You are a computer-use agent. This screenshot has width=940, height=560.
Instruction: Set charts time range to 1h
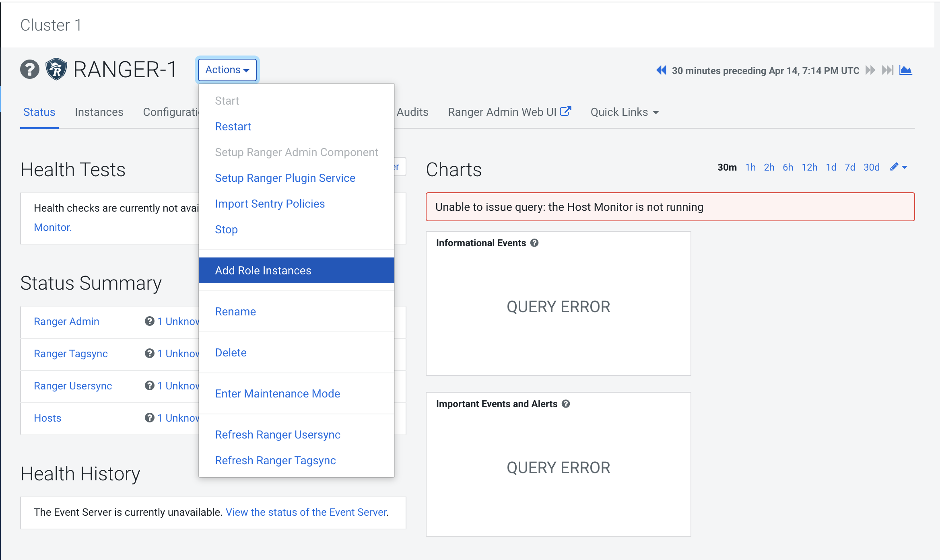[750, 167]
